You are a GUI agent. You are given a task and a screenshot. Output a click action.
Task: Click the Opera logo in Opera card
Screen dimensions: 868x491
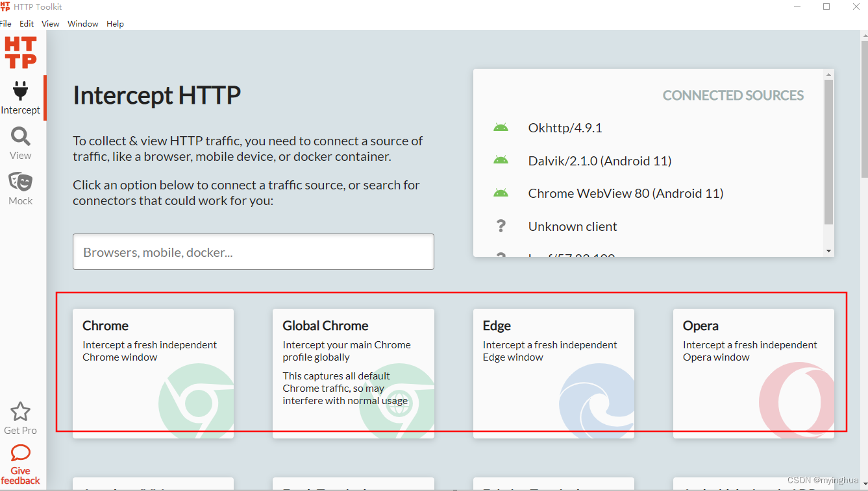coord(797,401)
